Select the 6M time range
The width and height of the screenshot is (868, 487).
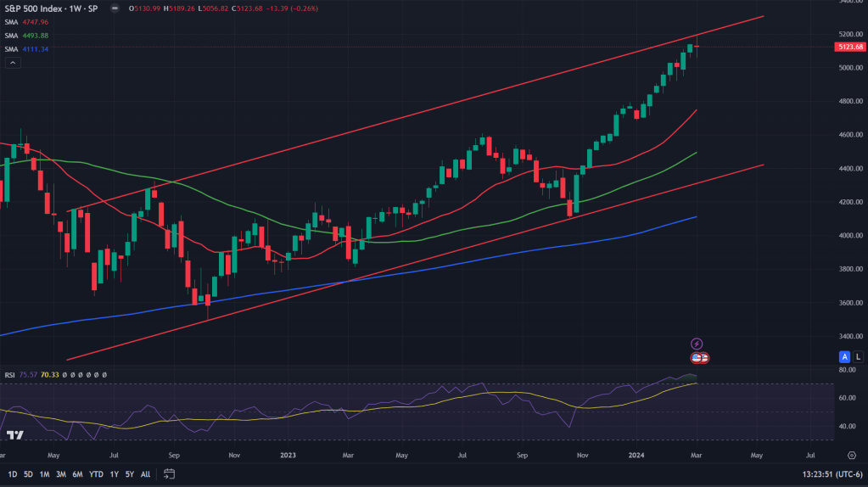point(77,474)
